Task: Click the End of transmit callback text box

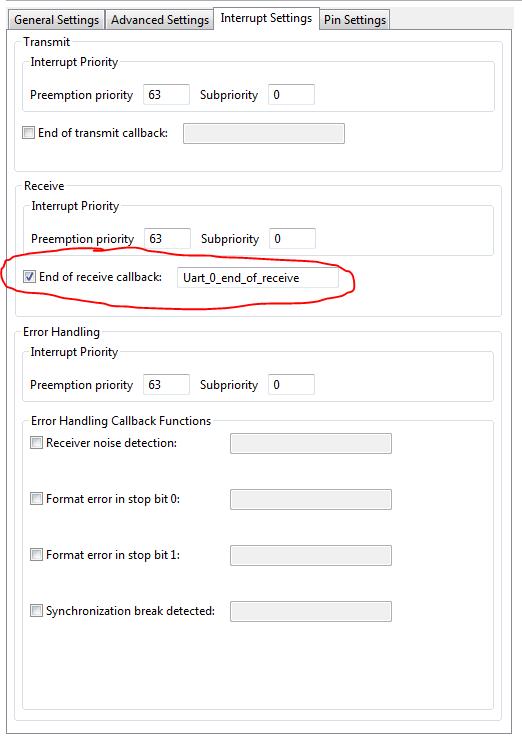Action: pos(264,133)
